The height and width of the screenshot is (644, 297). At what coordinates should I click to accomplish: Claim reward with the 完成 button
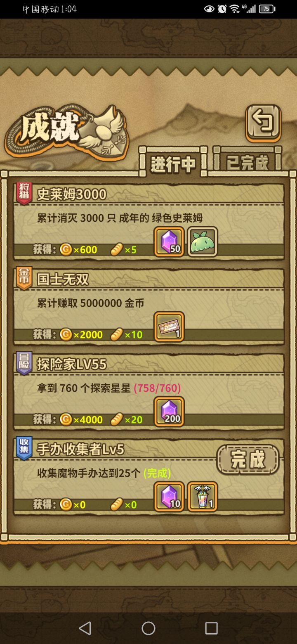tap(248, 459)
